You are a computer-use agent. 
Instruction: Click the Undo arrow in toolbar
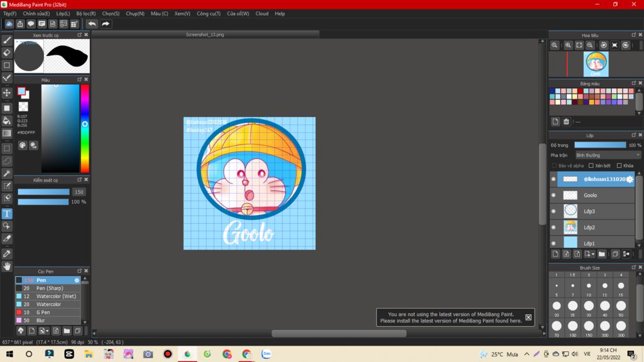[x=92, y=24]
